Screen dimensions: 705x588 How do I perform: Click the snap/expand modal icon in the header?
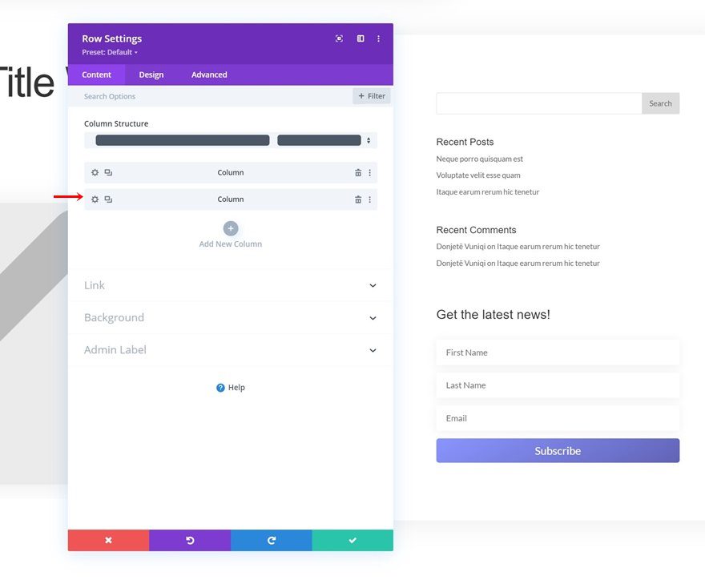(x=339, y=38)
